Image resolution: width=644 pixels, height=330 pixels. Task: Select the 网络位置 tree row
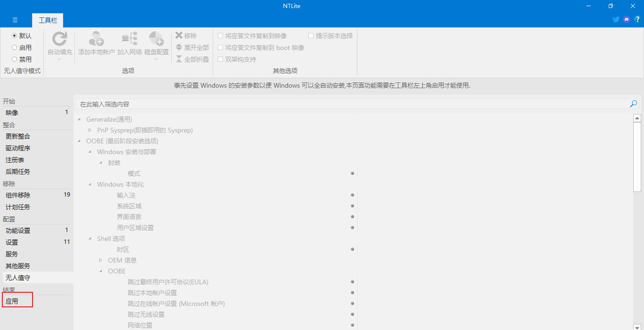click(x=140, y=325)
